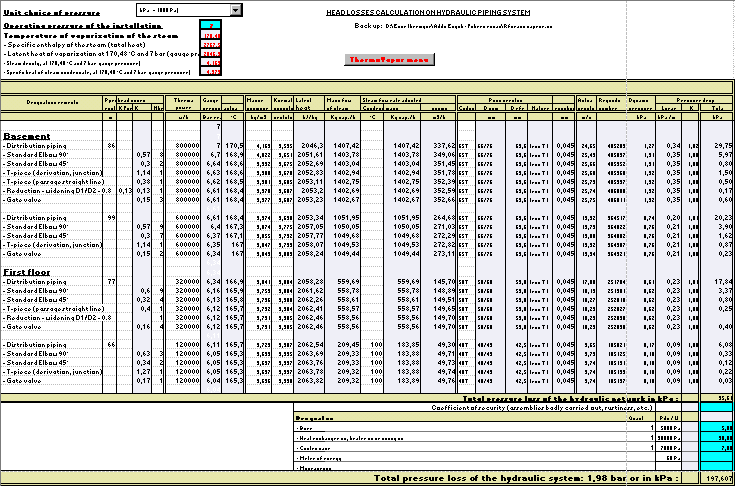The width and height of the screenshot is (735, 486).
Task: Select the latent heat value '2046,3'
Action: (313, 146)
